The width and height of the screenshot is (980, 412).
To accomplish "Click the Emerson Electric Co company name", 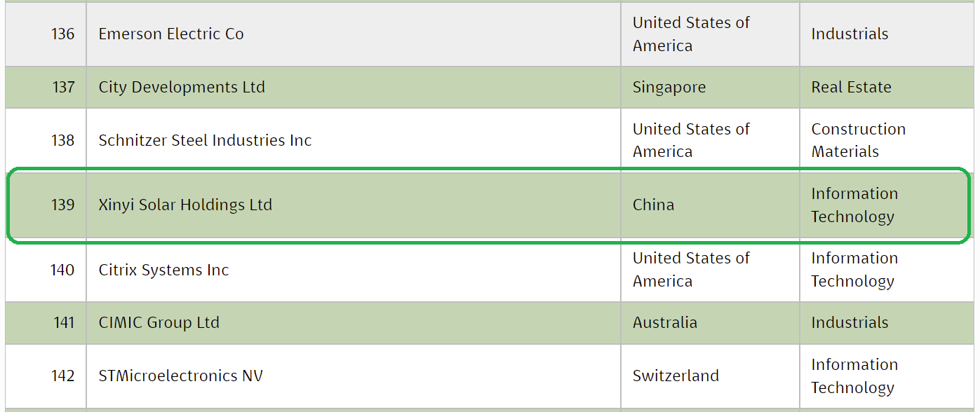I will coord(171,34).
